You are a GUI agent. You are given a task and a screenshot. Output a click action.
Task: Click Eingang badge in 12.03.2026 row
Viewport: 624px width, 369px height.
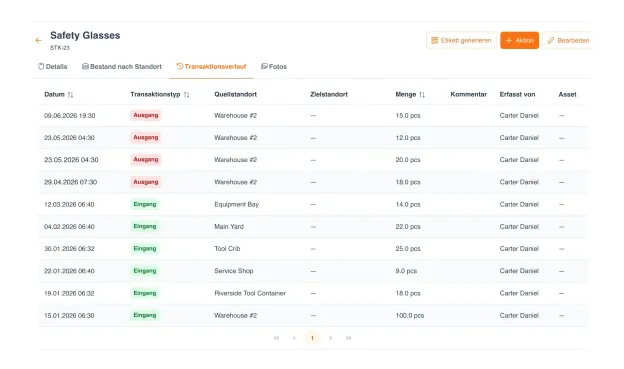pyautogui.click(x=145, y=204)
